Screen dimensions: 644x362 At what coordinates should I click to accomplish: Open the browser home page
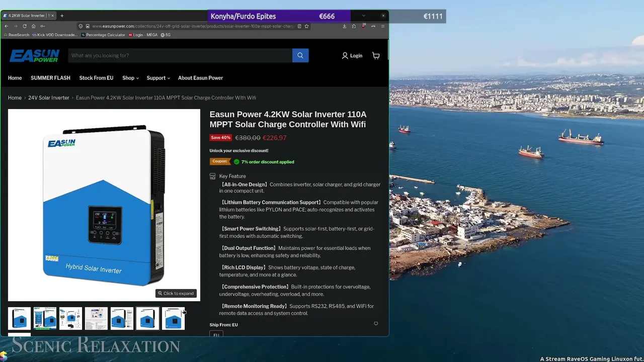33,26
